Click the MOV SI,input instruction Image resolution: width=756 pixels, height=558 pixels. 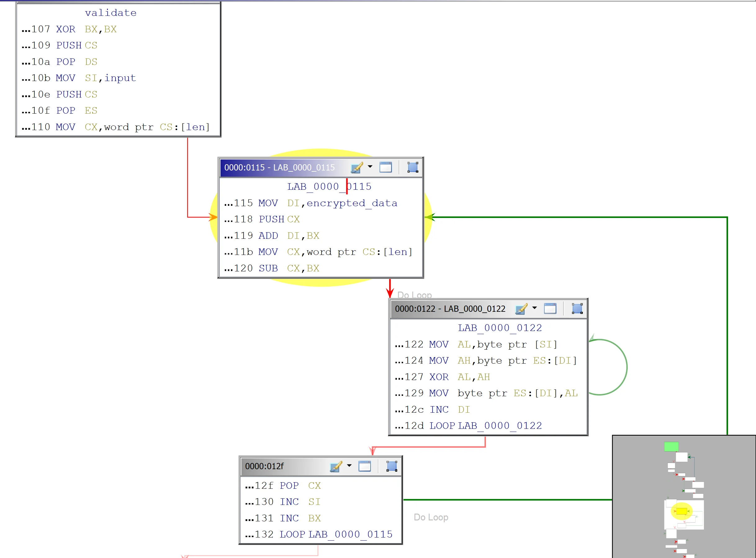pos(79,78)
